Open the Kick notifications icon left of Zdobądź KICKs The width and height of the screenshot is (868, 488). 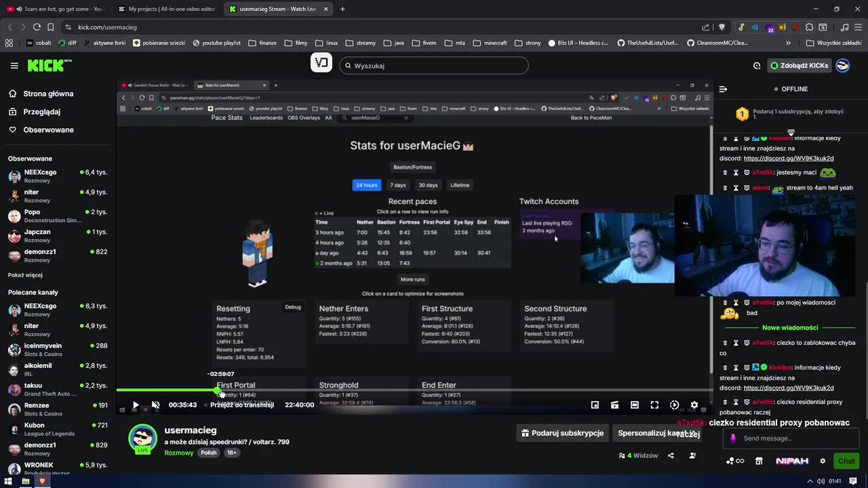757,66
